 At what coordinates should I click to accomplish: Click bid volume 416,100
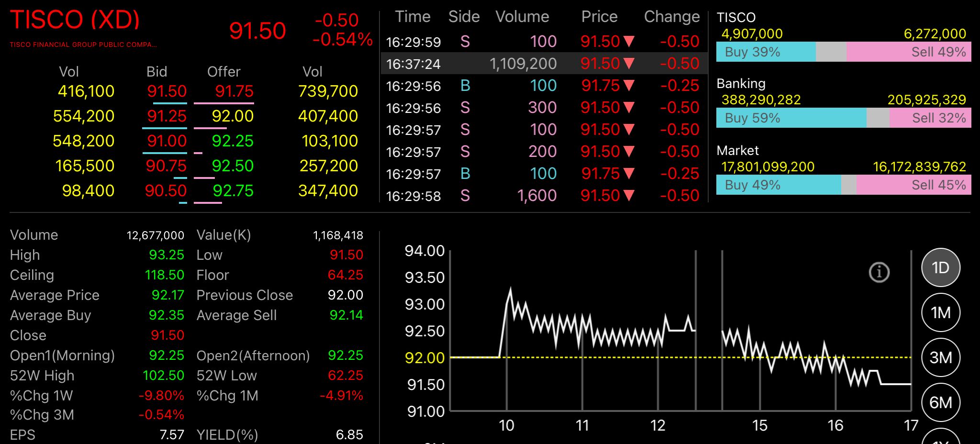(86, 91)
